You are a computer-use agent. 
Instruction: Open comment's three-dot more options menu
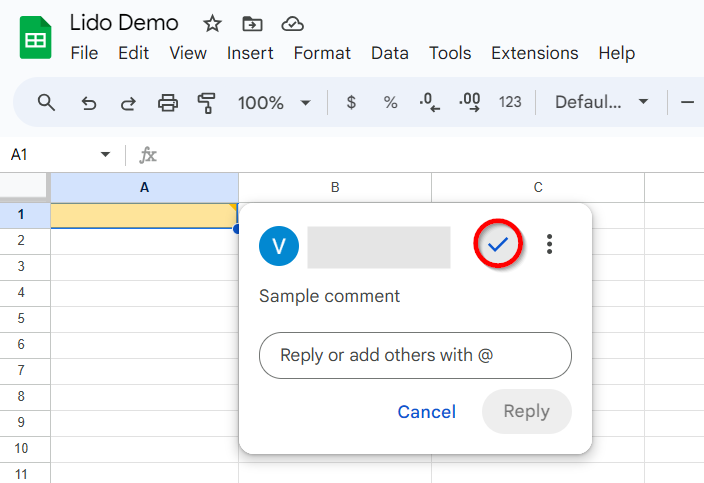[x=550, y=244]
